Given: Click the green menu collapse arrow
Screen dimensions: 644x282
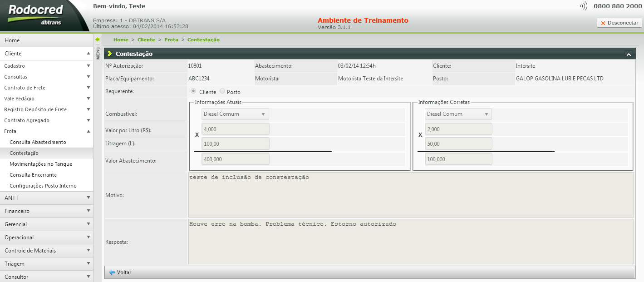Looking at the screenshot, I should [98, 40].
